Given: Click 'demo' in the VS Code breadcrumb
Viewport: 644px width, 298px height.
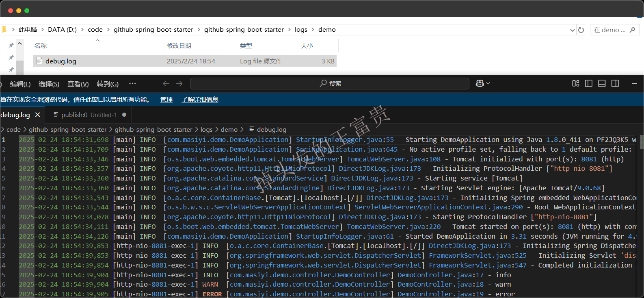Looking at the screenshot, I should click(229, 130).
